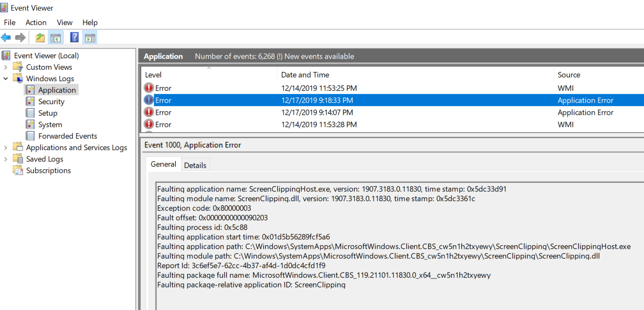The width and height of the screenshot is (644, 310).
Task: Open the Security log
Action: [51, 101]
